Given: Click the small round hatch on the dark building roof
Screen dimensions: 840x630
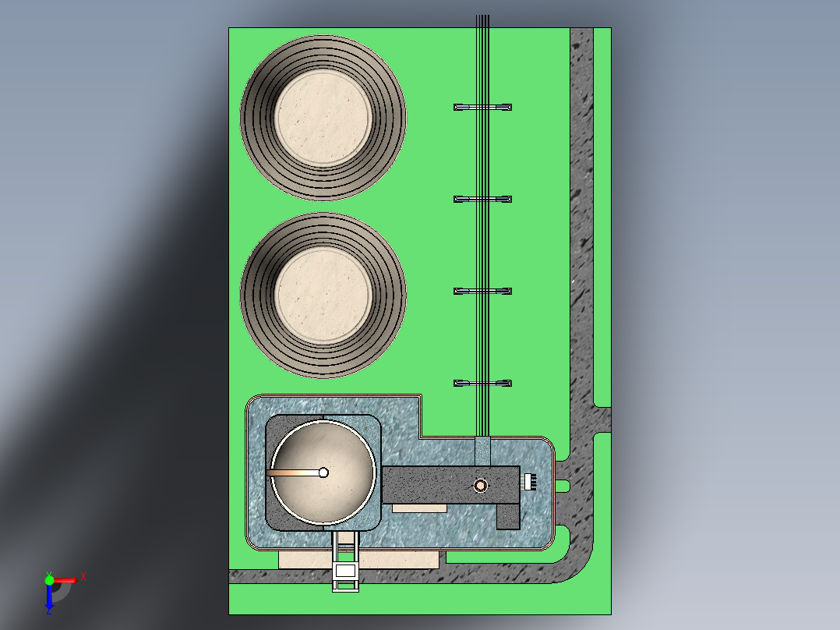Looking at the screenshot, I should [481, 486].
